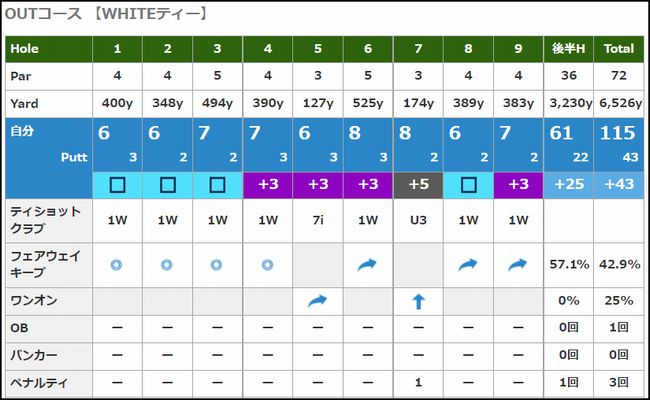The image size is (650, 400).
Task: Select the Hole 5 column header
Action: pos(318,49)
